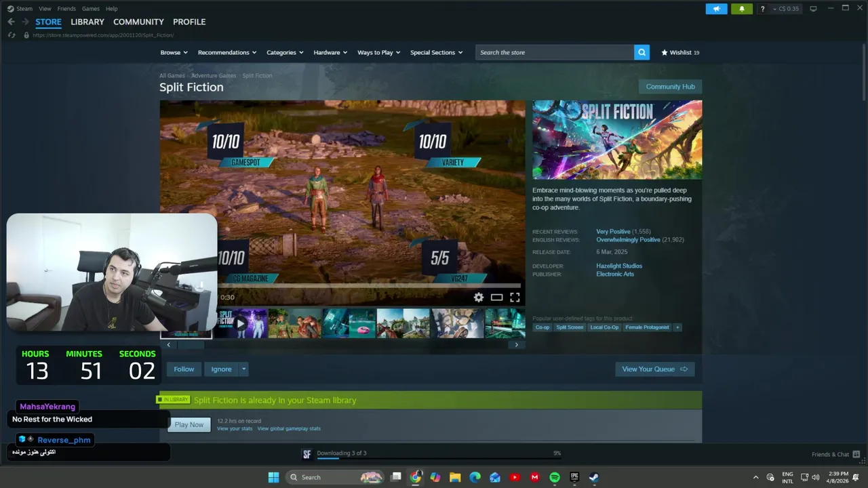Image resolution: width=868 pixels, height=488 pixels.
Task: Click the question mark help icon
Action: click(762, 9)
